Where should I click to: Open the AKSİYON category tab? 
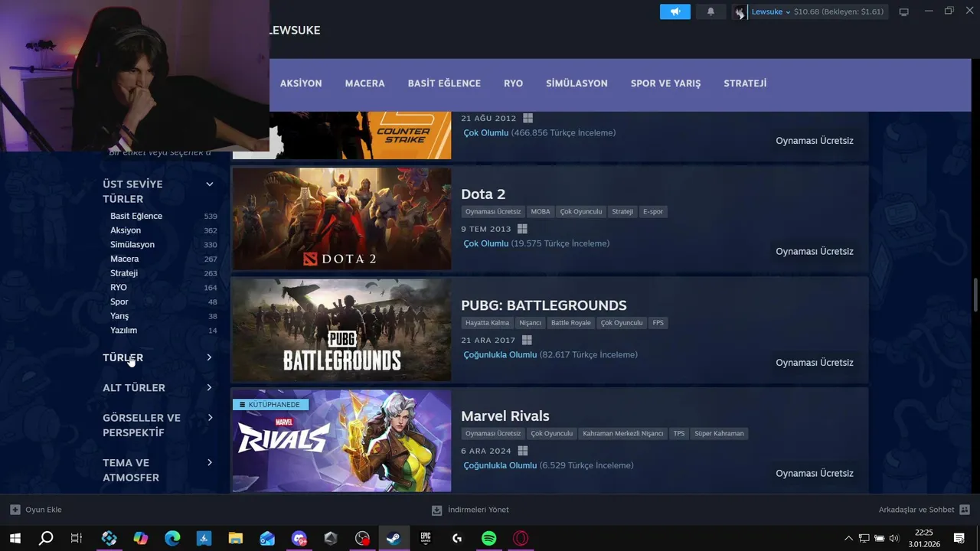coord(301,83)
